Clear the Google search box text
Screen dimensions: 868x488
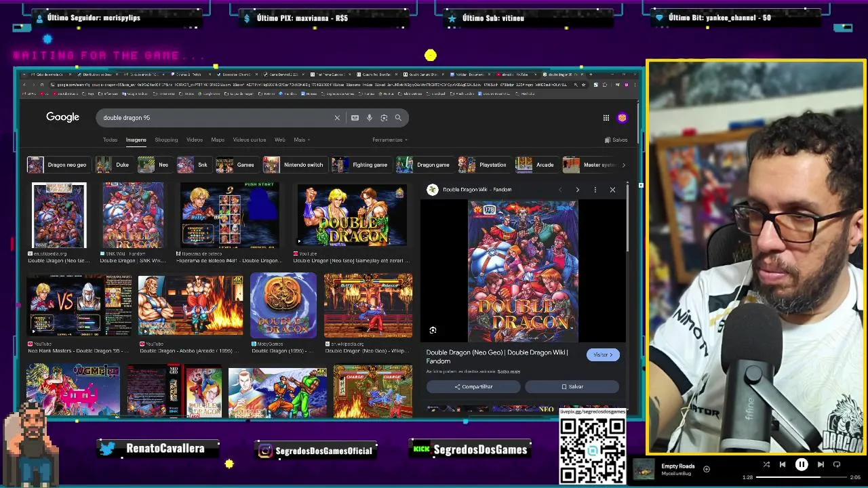(337, 118)
